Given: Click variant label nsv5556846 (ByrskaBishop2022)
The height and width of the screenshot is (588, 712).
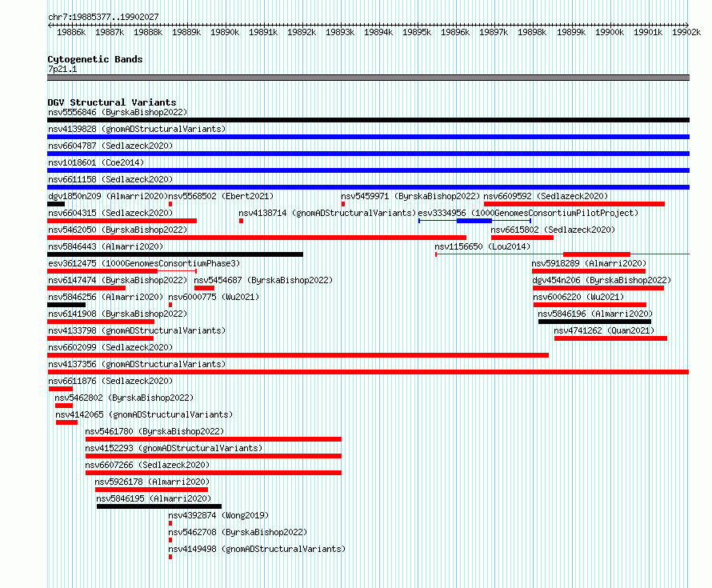Looking at the screenshot, I should point(118,112).
